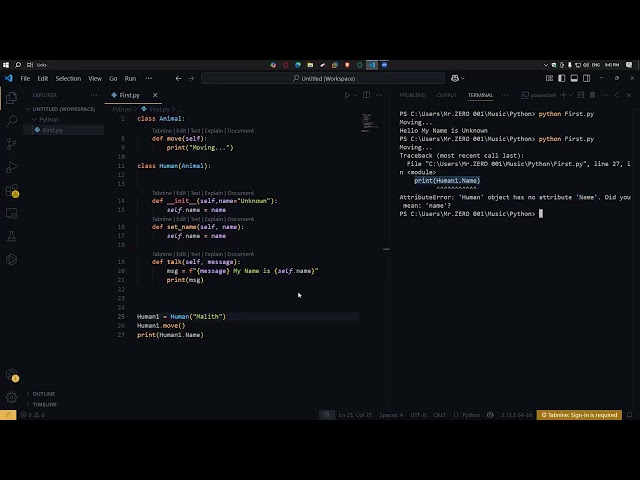Screen dimensions: 640x480
Task: Open the Search view in the activity bar
Action: (11, 121)
